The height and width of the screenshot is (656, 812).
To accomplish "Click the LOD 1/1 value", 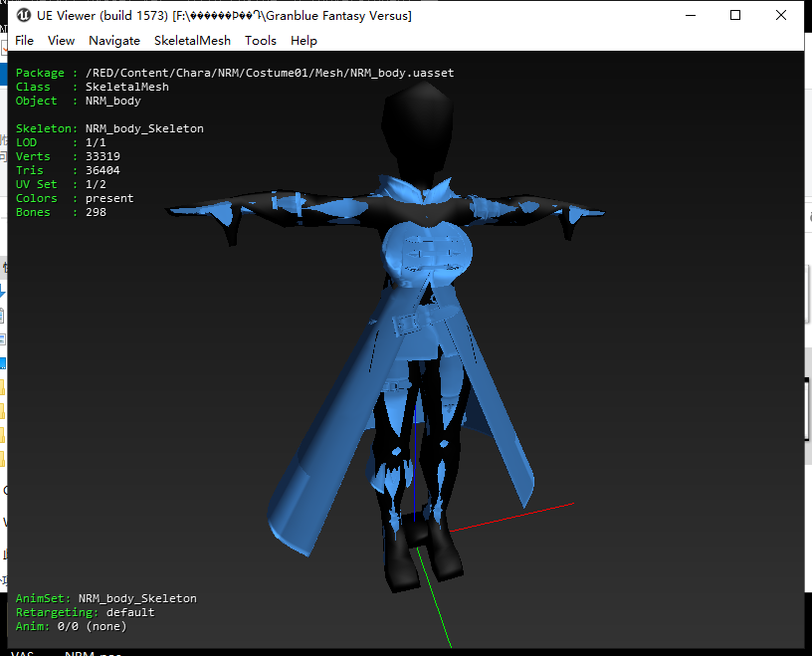I will click(x=96, y=142).
